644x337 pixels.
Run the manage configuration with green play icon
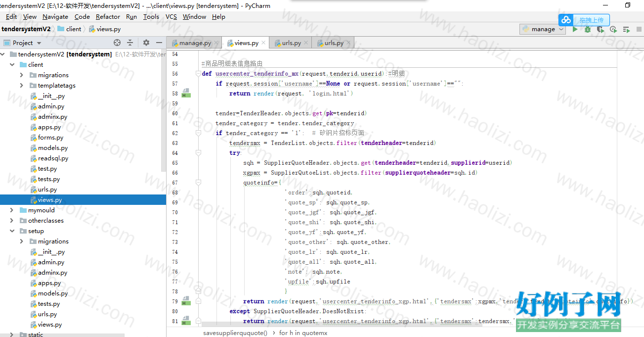pos(575,29)
